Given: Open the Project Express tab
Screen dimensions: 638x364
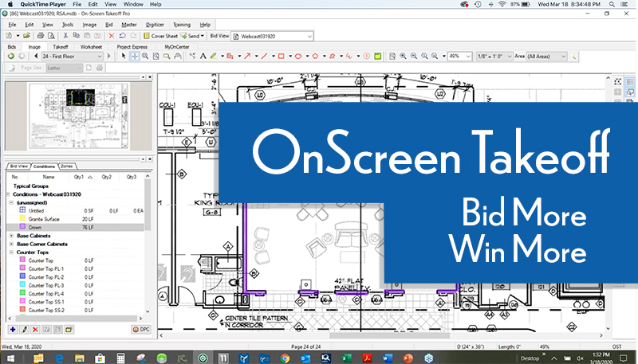Looking at the screenshot, I should tap(132, 47).
